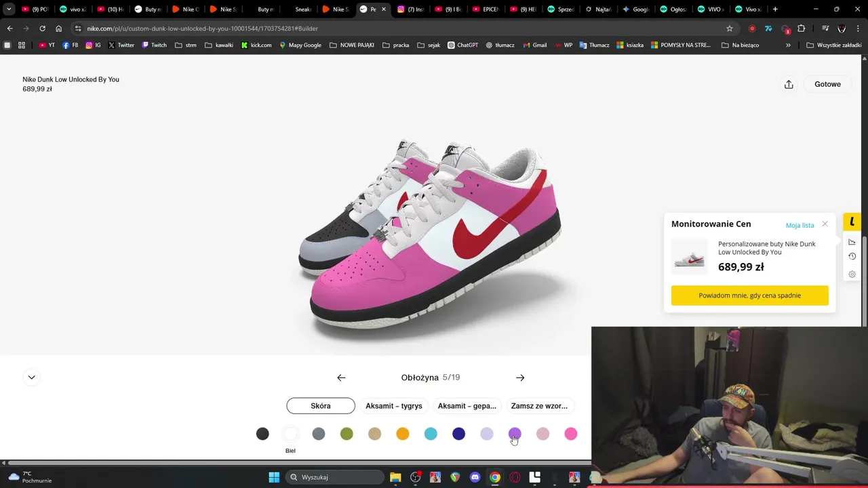The width and height of the screenshot is (868, 488).
Task: Open price chart icon in side panel
Action: point(852,242)
